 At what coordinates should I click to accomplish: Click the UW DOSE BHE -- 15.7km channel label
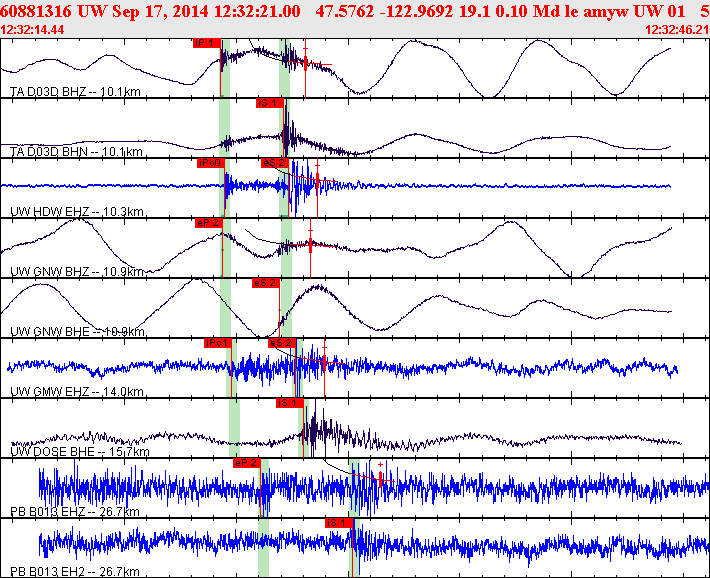pyautogui.click(x=80, y=452)
